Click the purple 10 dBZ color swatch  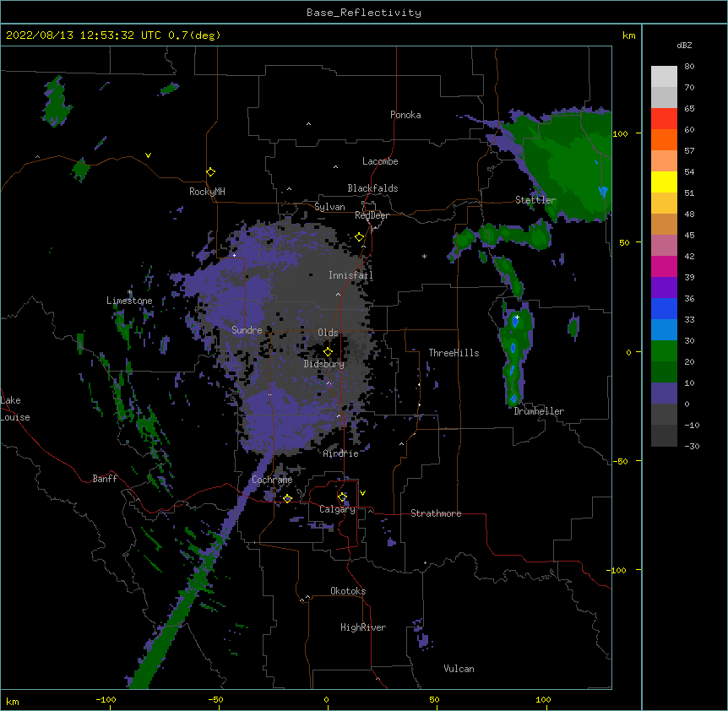(664, 393)
